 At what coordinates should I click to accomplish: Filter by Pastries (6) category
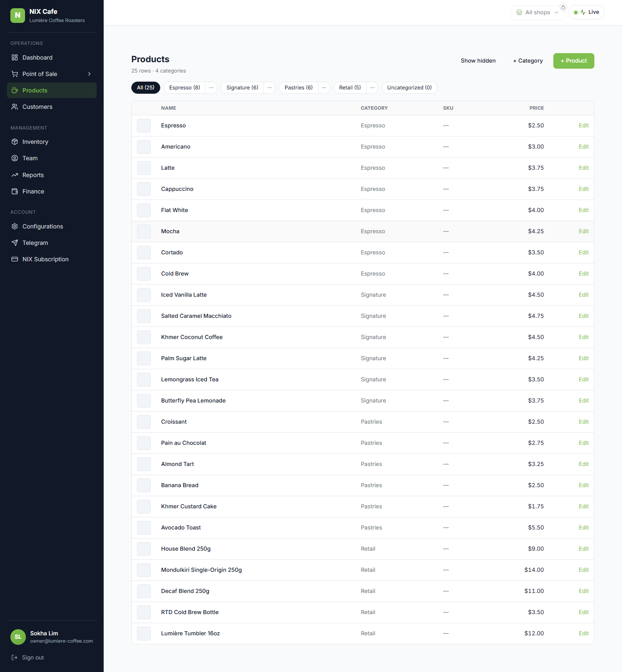pos(299,88)
